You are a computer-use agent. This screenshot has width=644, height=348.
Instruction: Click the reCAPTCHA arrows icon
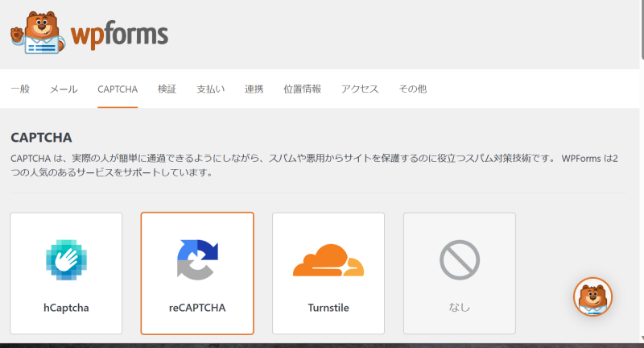pyautogui.click(x=197, y=259)
